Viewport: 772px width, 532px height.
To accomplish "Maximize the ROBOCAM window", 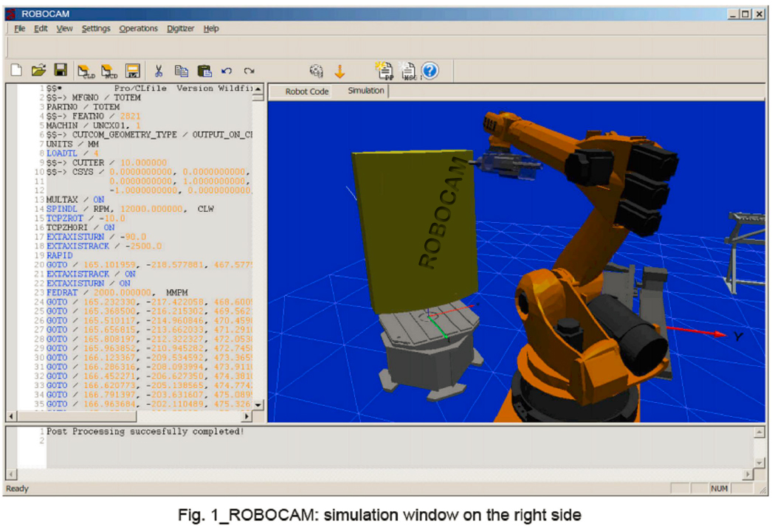I will [745, 14].
